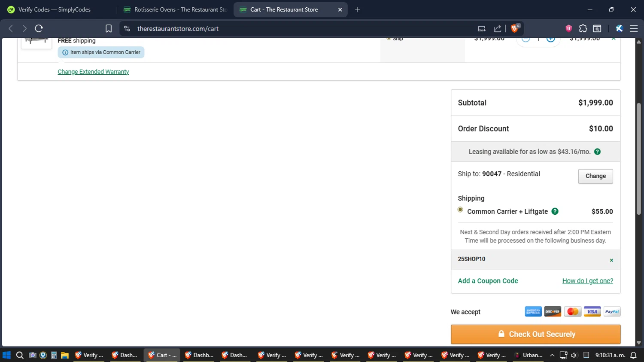644x362 pixels.
Task: Select Common Carrier + Liftgate shipping
Action: [460, 210]
